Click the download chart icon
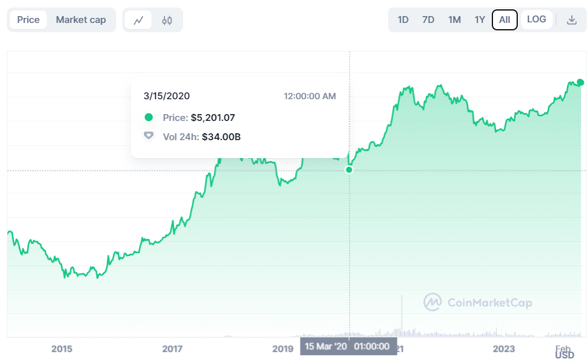The image size is (588, 364). pyautogui.click(x=572, y=20)
